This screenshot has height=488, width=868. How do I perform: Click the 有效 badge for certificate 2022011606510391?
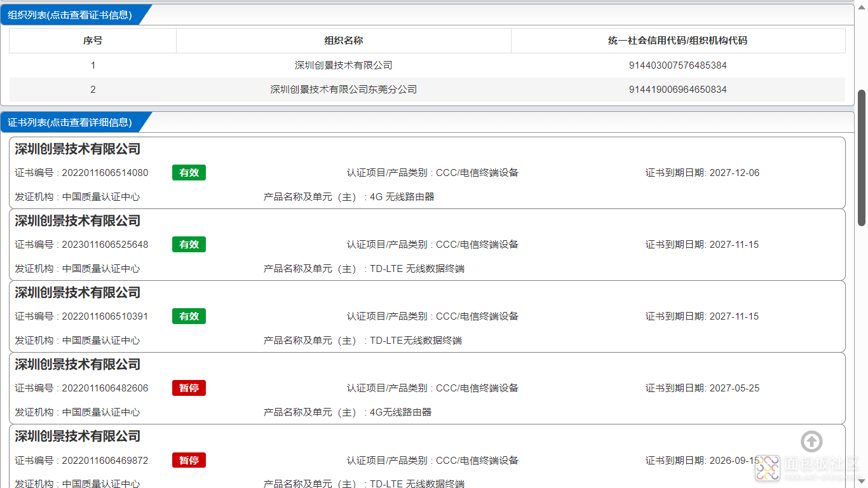point(189,316)
